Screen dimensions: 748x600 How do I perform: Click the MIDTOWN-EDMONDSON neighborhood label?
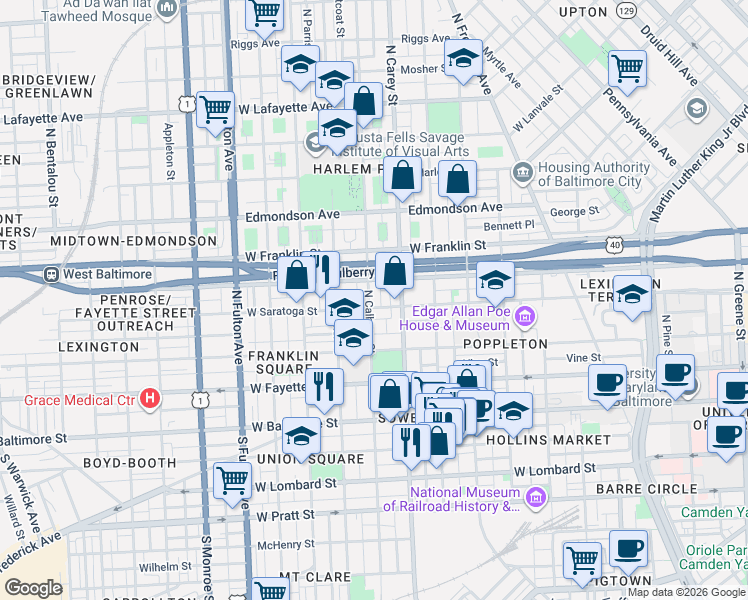pos(134,241)
